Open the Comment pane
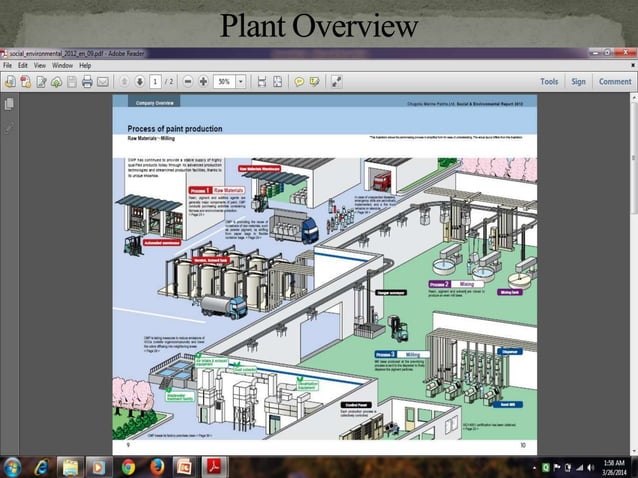638x478 pixels. [614, 81]
